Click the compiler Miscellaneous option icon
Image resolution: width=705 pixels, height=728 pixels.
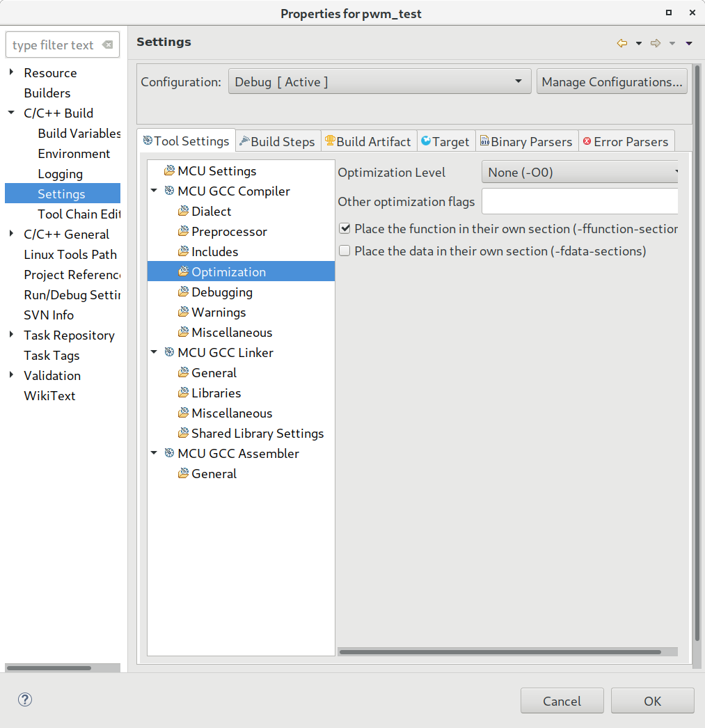point(184,333)
